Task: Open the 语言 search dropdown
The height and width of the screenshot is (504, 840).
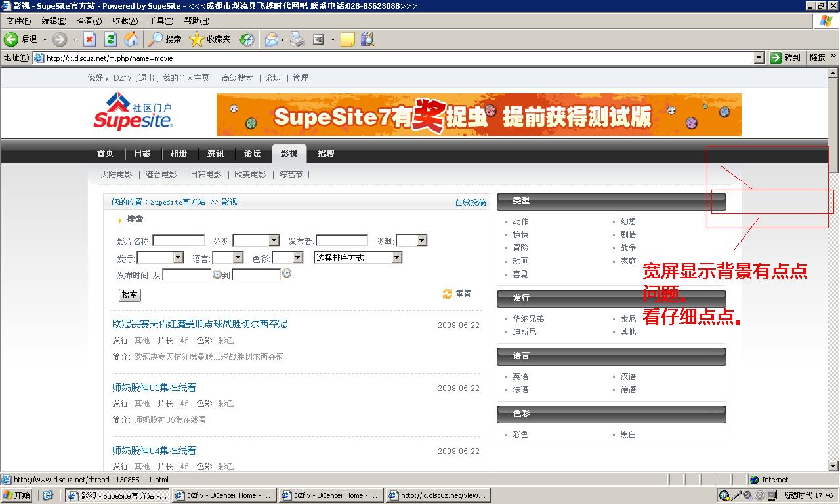Action: [x=228, y=258]
